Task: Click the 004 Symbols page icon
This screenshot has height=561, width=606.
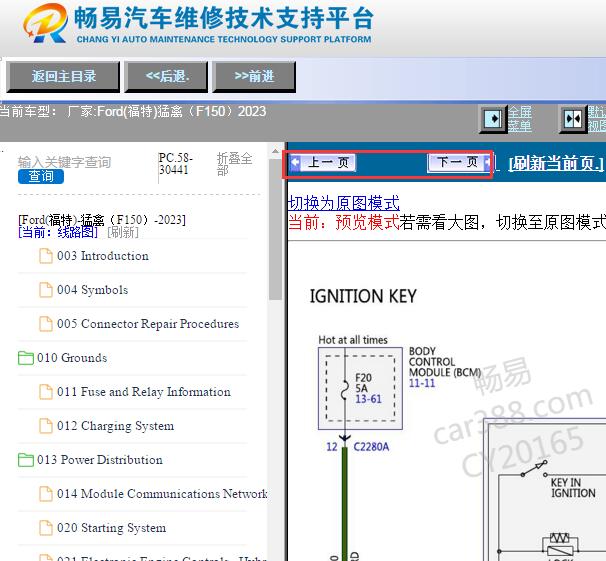Action: (x=46, y=290)
